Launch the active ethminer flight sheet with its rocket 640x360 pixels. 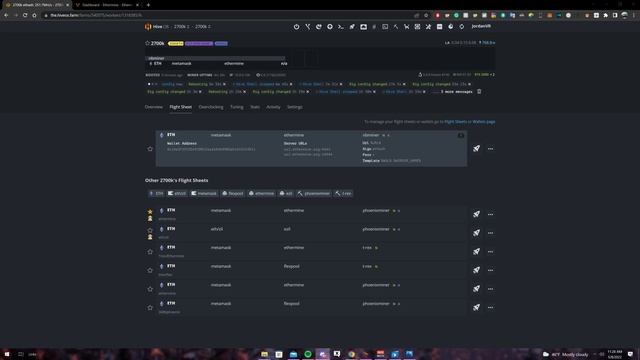[x=476, y=149]
